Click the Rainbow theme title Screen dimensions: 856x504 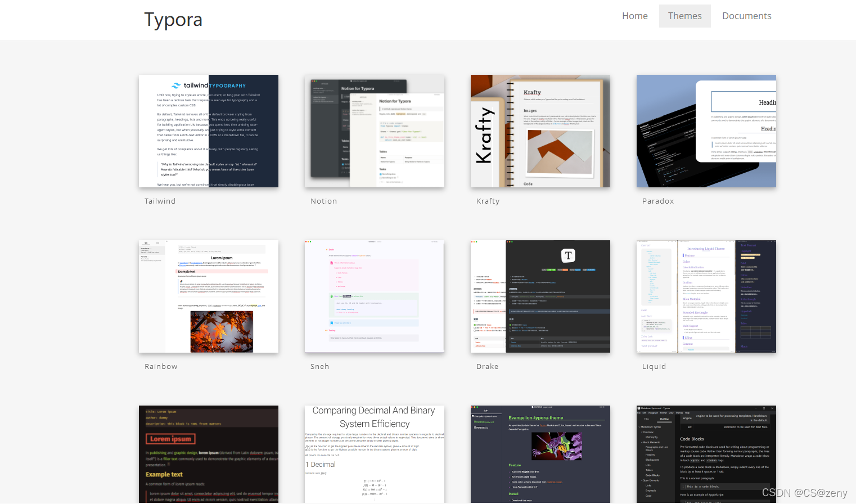click(161, 366)
